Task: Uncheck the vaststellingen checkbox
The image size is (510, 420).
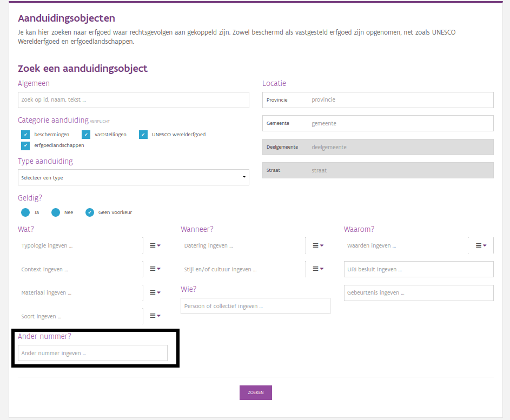Action: tap(86, 135)
